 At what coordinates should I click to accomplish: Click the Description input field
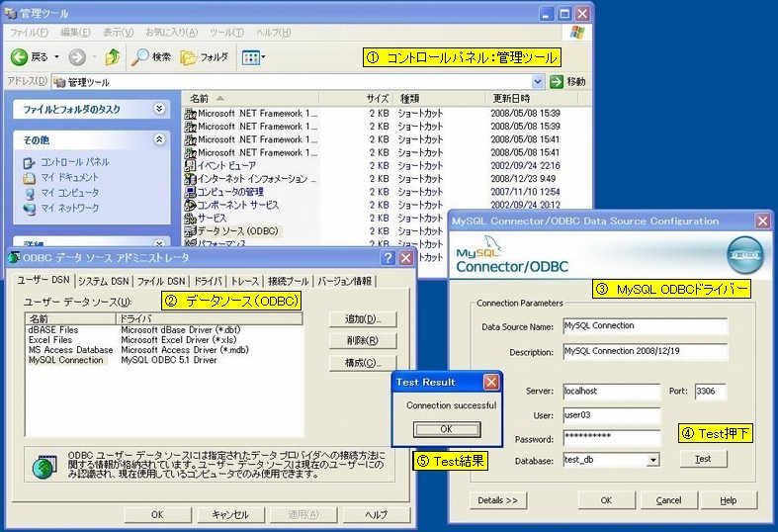pos(645,351)
